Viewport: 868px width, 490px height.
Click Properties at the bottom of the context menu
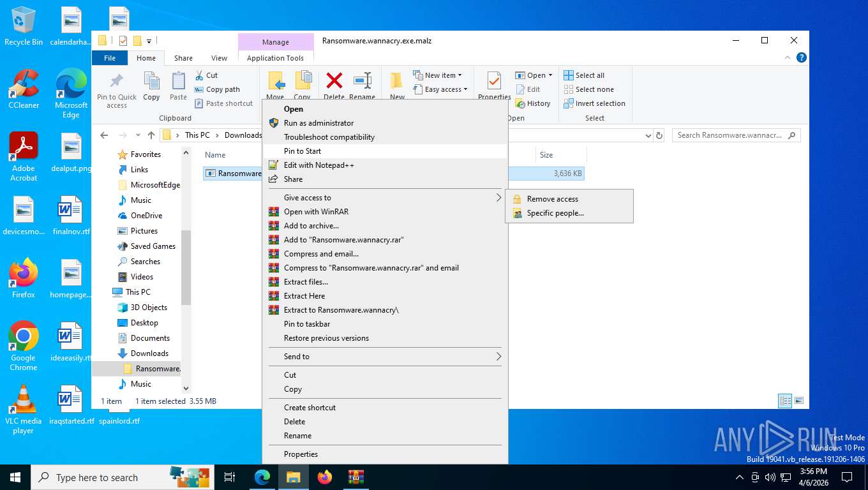click(x=385, y=454)
